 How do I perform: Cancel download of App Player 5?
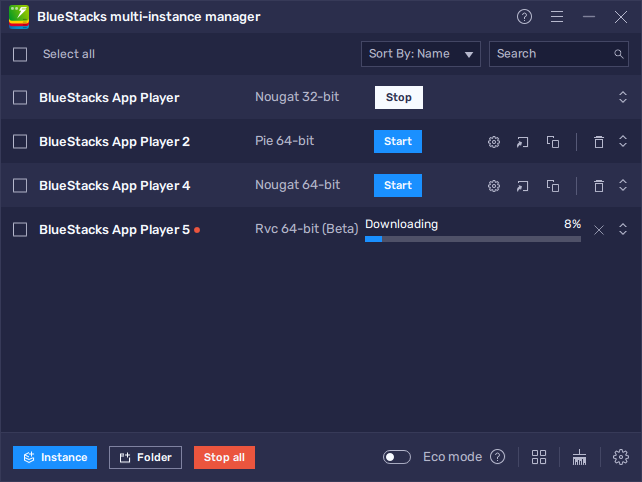click(x=598, y=230)
